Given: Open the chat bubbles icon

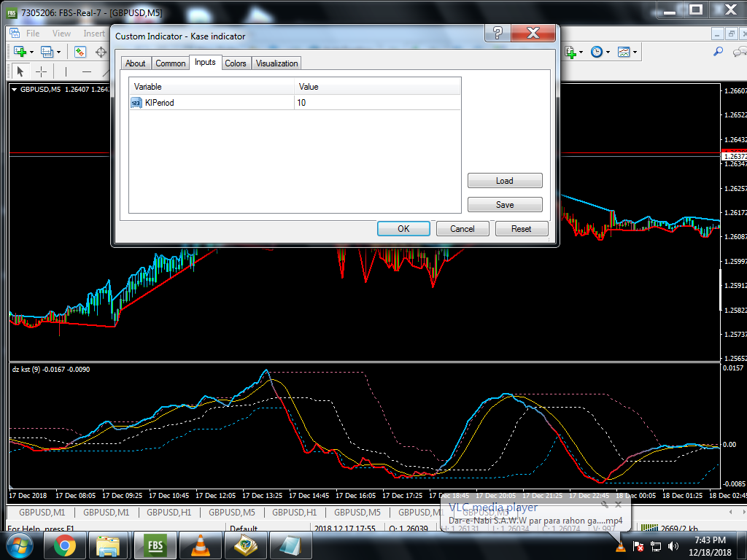Looking at the screenshot, I should (740, 52).
